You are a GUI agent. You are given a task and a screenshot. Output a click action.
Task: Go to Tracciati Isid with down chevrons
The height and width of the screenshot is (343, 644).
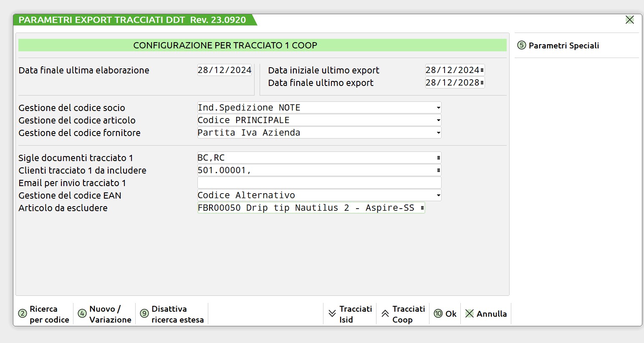point(350,314)
